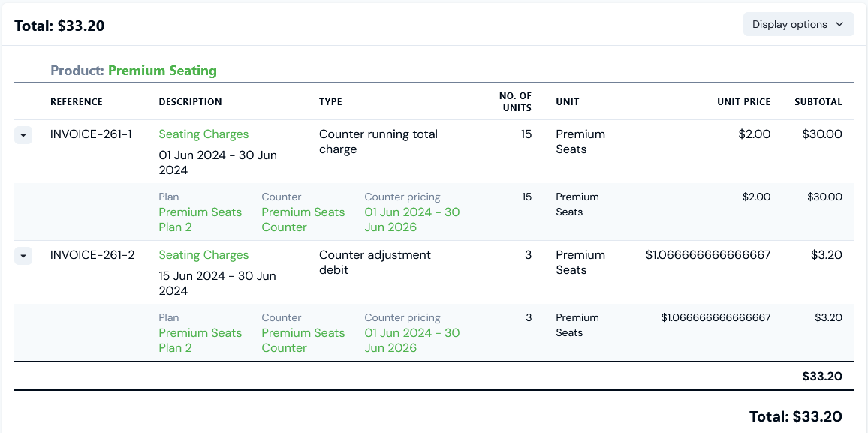This screenshot has height=433, width=868.
Task: Open the Premium Seating product link
Action: pos(162,71)
